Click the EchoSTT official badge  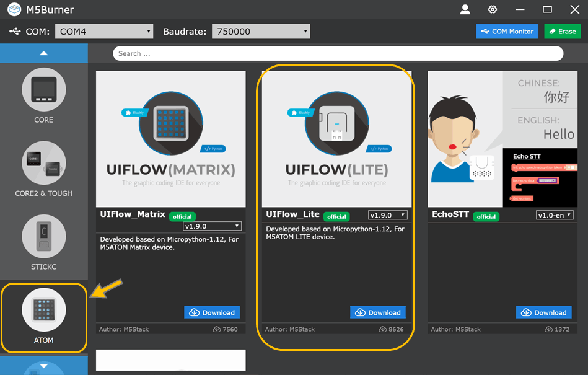click(x=486, y=217)
